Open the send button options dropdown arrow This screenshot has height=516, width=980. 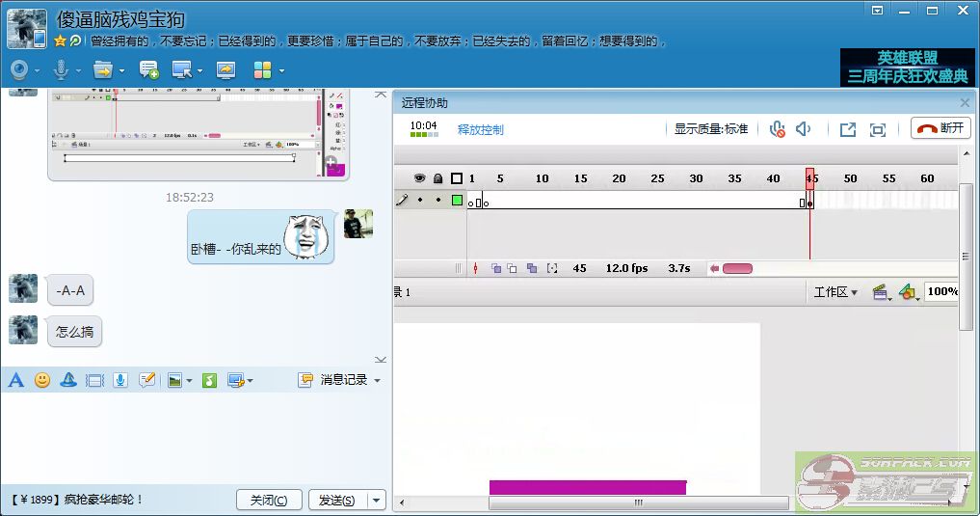[x=377, y=500]
